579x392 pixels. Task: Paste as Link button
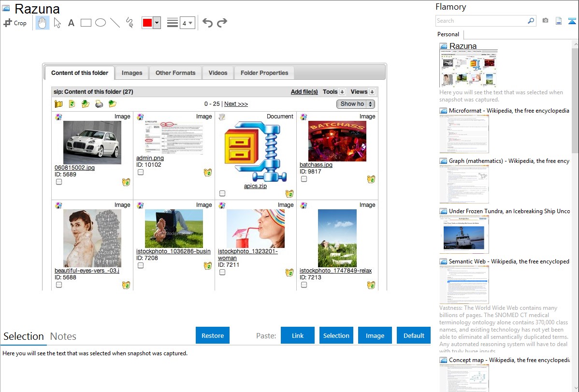[298, 335]
